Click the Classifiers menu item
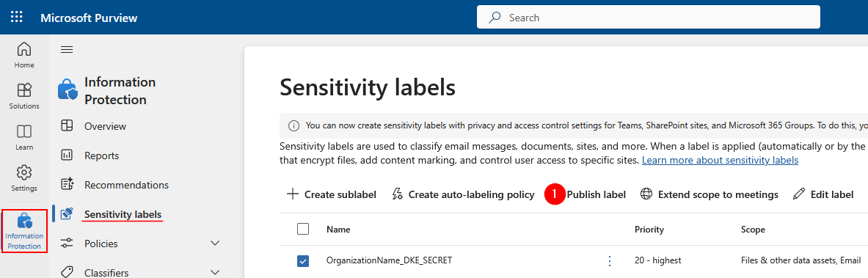868x278 pixels. [x=106, y=272]
